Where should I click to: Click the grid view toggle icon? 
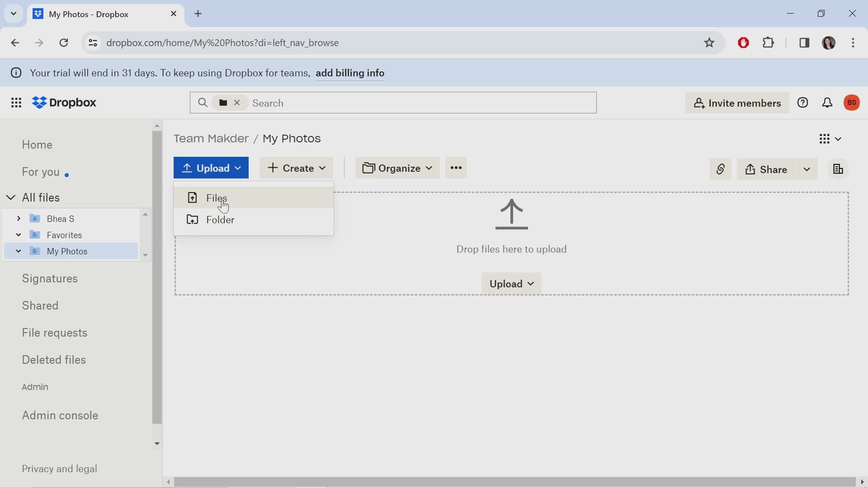click(x=825, y=139)
